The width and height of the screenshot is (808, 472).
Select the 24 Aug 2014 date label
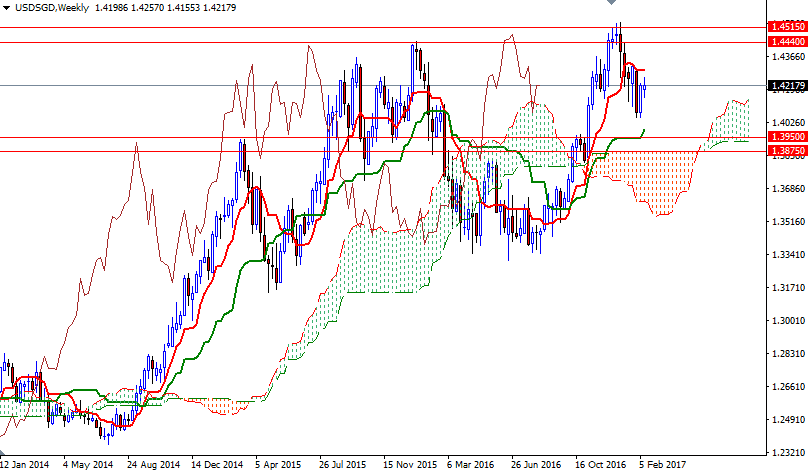pos(154,465)
